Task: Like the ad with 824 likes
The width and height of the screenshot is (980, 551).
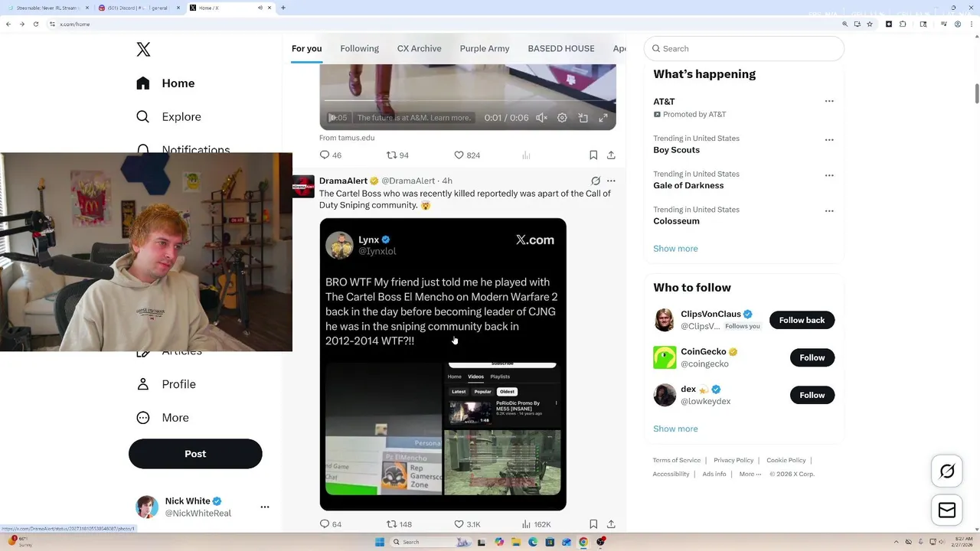Action: (467, 155)
